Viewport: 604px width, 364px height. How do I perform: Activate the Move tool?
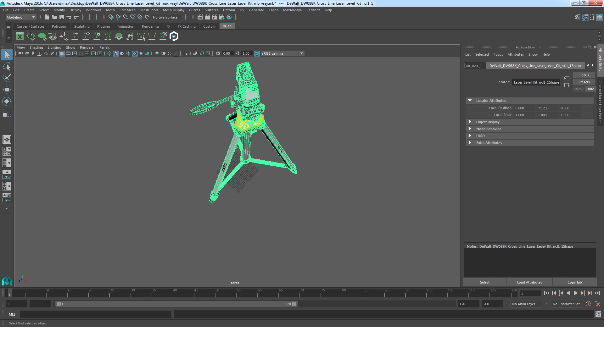coord(7,90)
